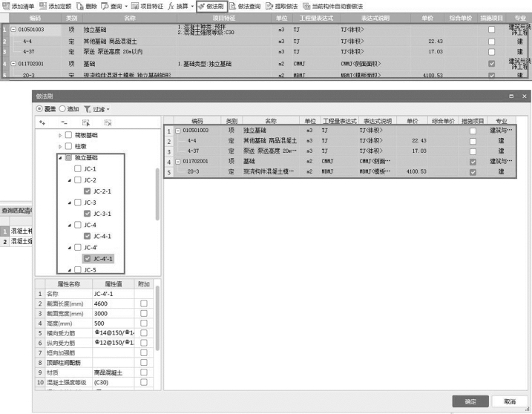532x414 pixels.
Task: Click the 确定 button
Action: coord(470,401)
